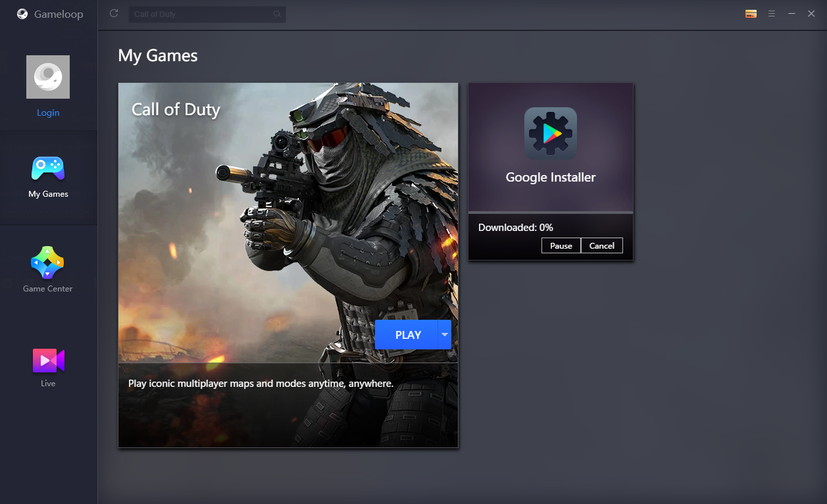Click the refresh icon beside the search box
The height and width of the screenshot is (504, 827).
pos(114,13)
